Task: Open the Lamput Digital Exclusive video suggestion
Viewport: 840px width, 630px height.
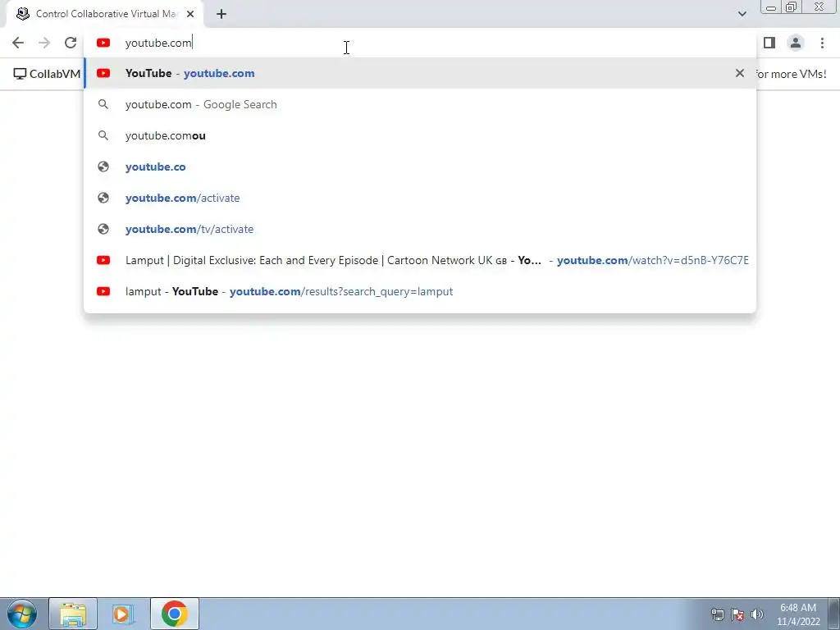Action: tap(420, 260)
